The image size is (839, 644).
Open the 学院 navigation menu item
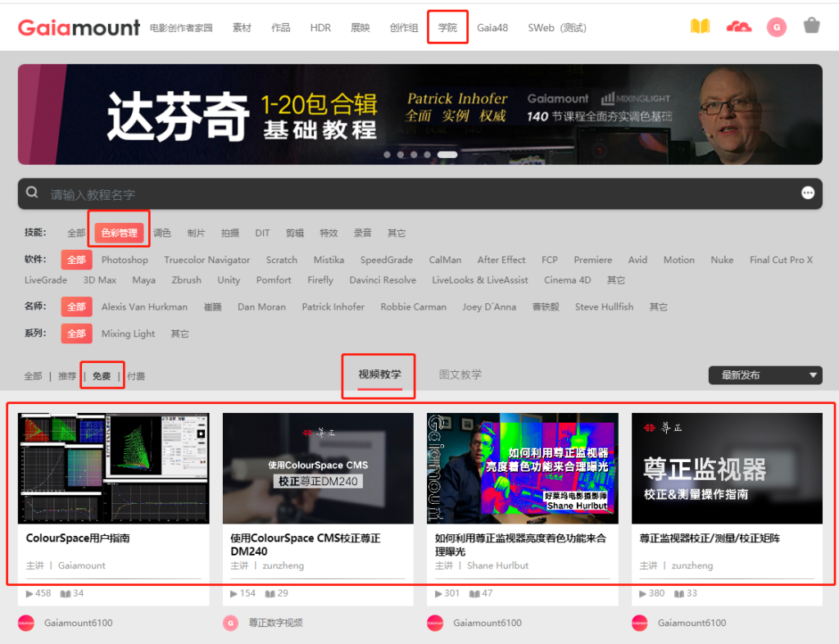[447, 27]
